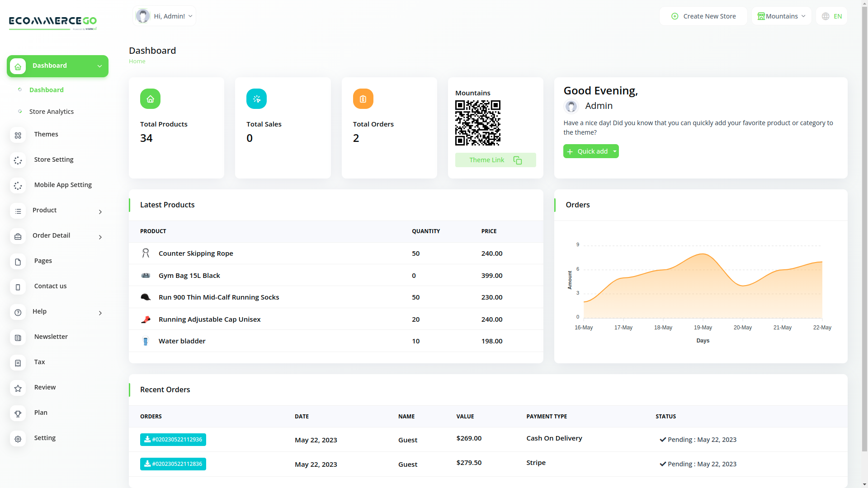Click the Pages document icon
868x488 pixels.
pyautogui.click(x=18, y=262)
